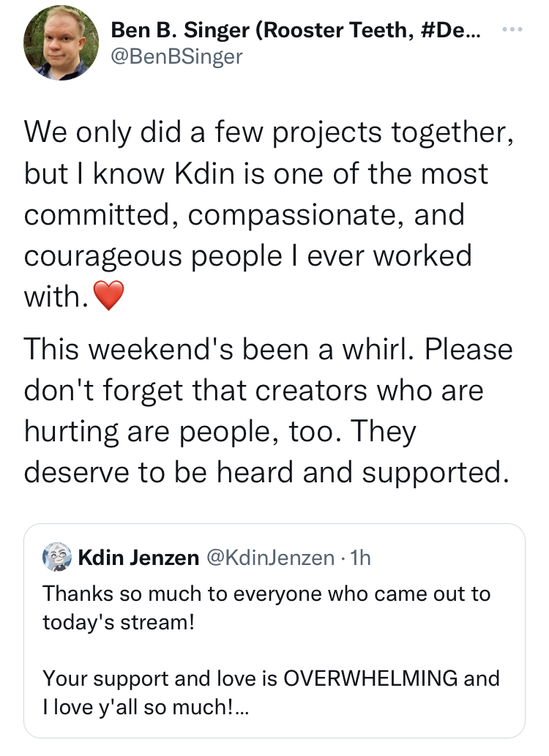Viewport: 549px width, 756px height.
Task: Click the 'hurting are people, too' line
Action: pyautogui.click(x=220, y=431)
